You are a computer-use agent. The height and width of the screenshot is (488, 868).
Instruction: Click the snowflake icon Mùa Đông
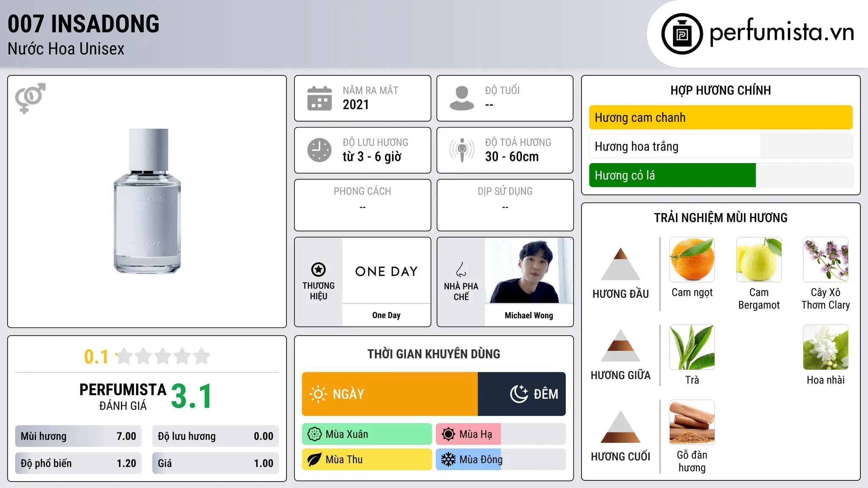tap(448, 460)
